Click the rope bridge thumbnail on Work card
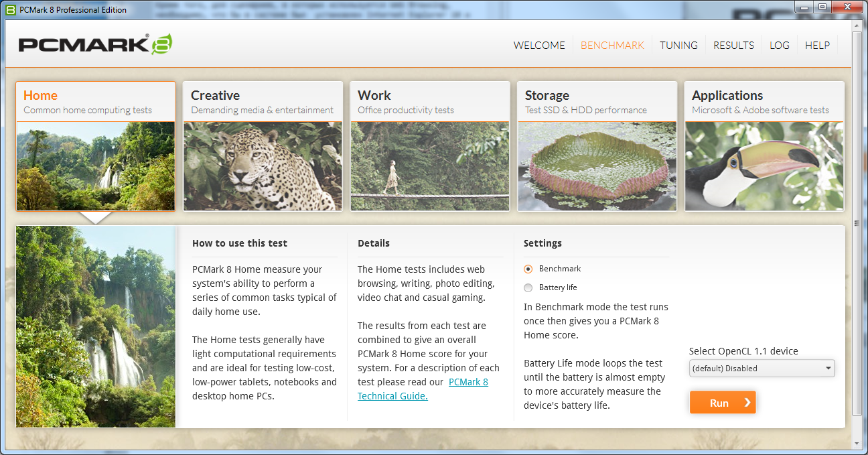The height and width of the screenshot is (455, 868). [430, 166]
